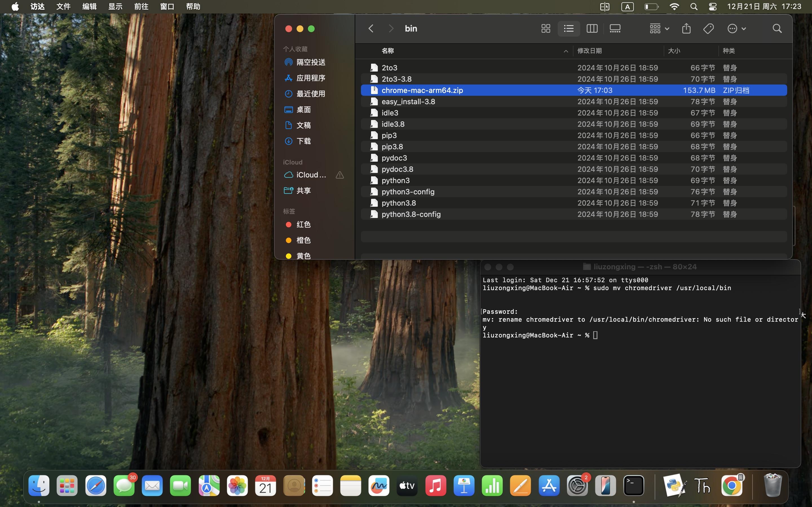This screenshot has height=507, width=812.
Task: Open Finder search magnifier icon
Action: [777, 28]
